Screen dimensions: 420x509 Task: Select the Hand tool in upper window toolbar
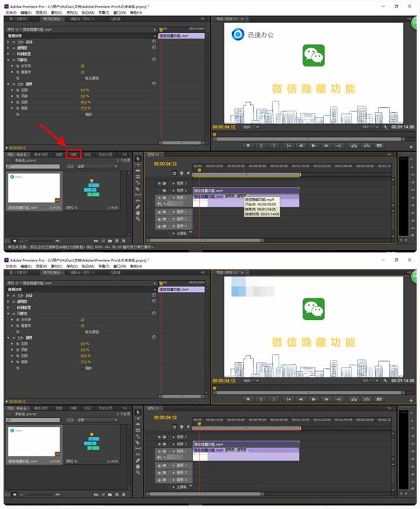138,213
